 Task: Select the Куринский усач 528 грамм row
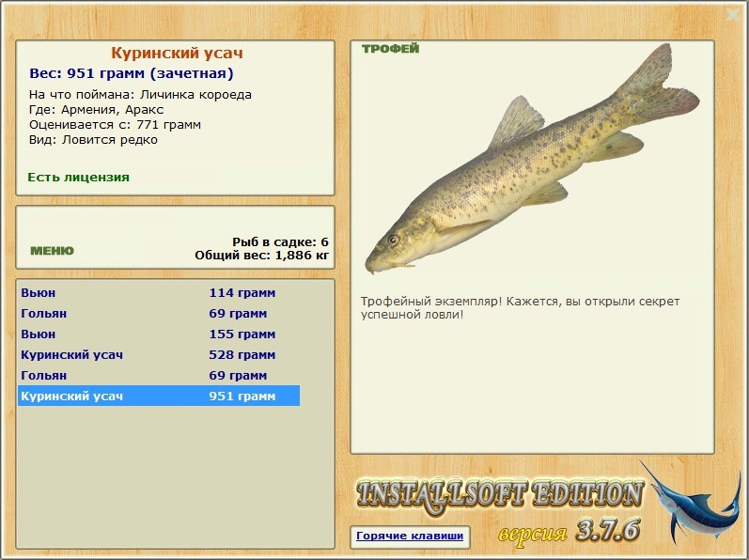pos(159,355)
